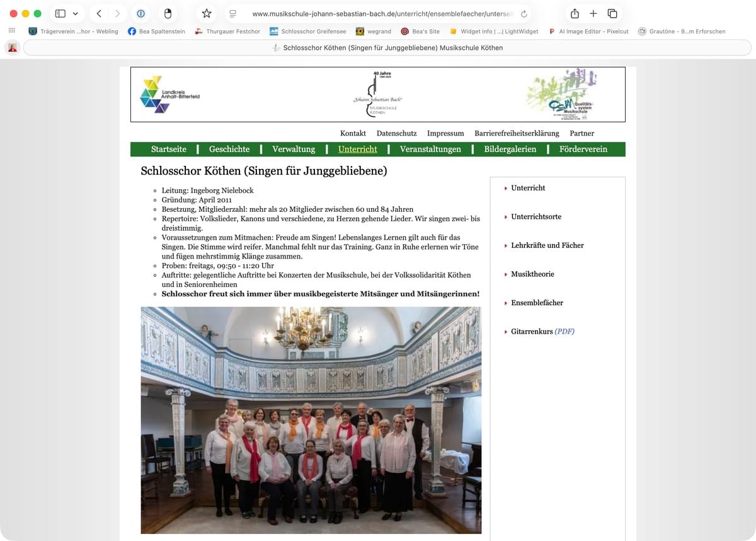
Task: Open Thurgauer Festchor bookmark
Action: [x=227, y=31]
